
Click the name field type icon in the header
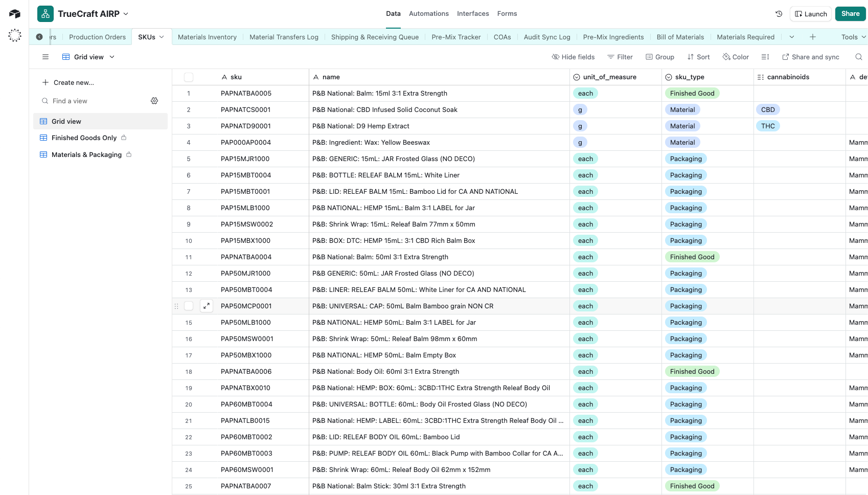click(316, 77)
